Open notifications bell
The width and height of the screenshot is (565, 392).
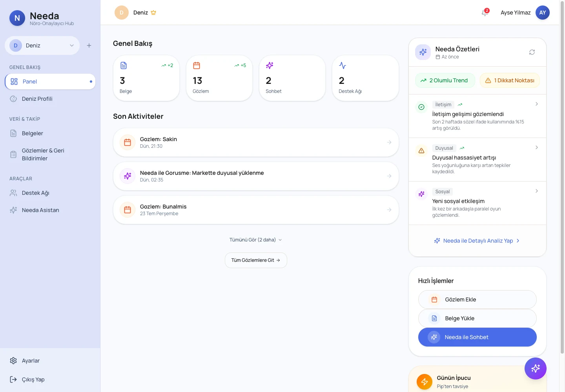click(485, 13)
